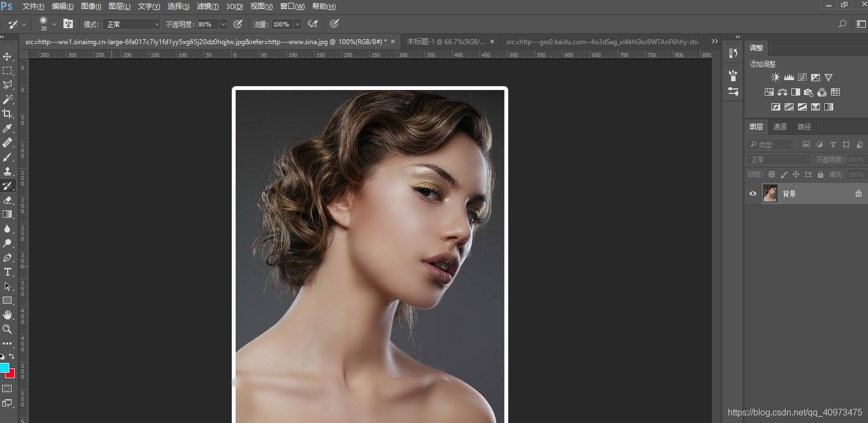Swap foreground and background colors
Viewport: 868px width, 423px height.
(12, 357)
